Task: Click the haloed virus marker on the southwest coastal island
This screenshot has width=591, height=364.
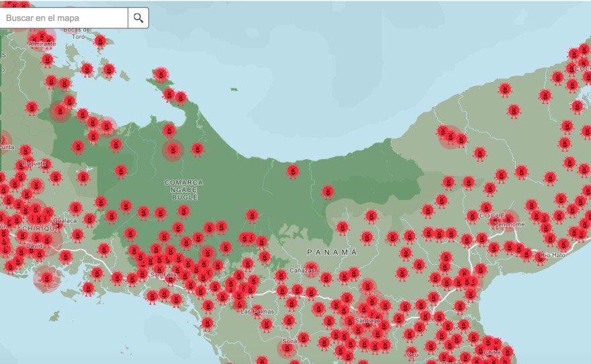Action: [x=46, y=277]
